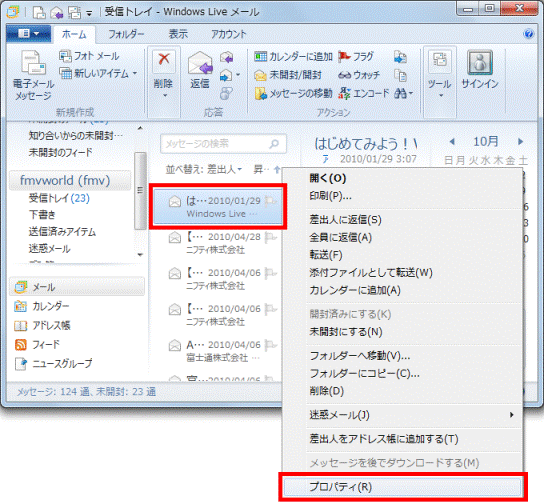This screenshot has height=504, width=544.
Task: Click the blue help icon
Action: [x=529, y=34]
